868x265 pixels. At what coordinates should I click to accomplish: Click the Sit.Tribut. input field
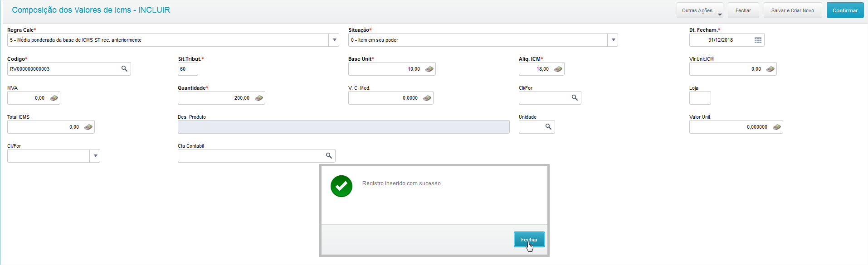188,69
